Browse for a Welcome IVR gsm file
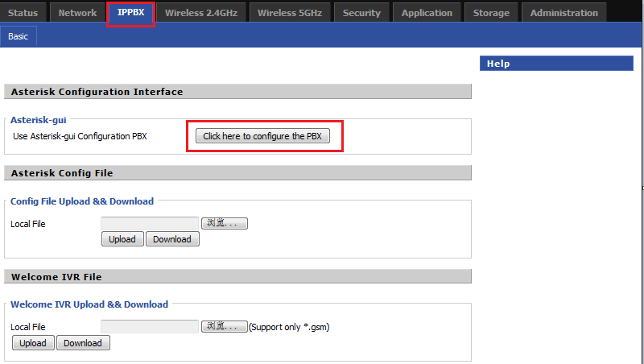 [225, 326]
